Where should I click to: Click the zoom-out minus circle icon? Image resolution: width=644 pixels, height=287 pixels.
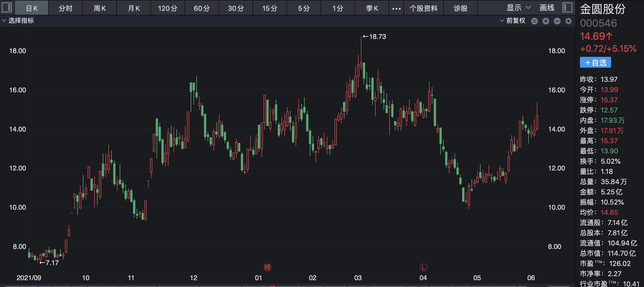[534, 21]
